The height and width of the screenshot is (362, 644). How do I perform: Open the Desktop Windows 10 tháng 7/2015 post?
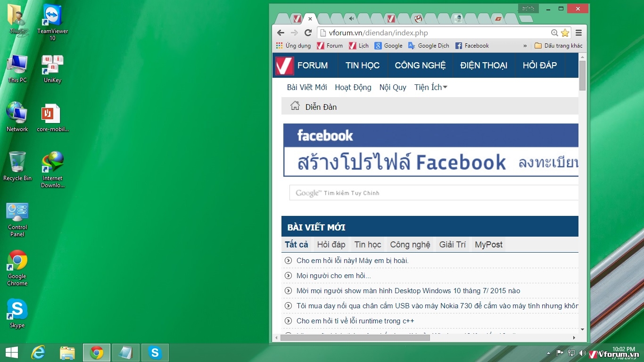click(408, 291)
